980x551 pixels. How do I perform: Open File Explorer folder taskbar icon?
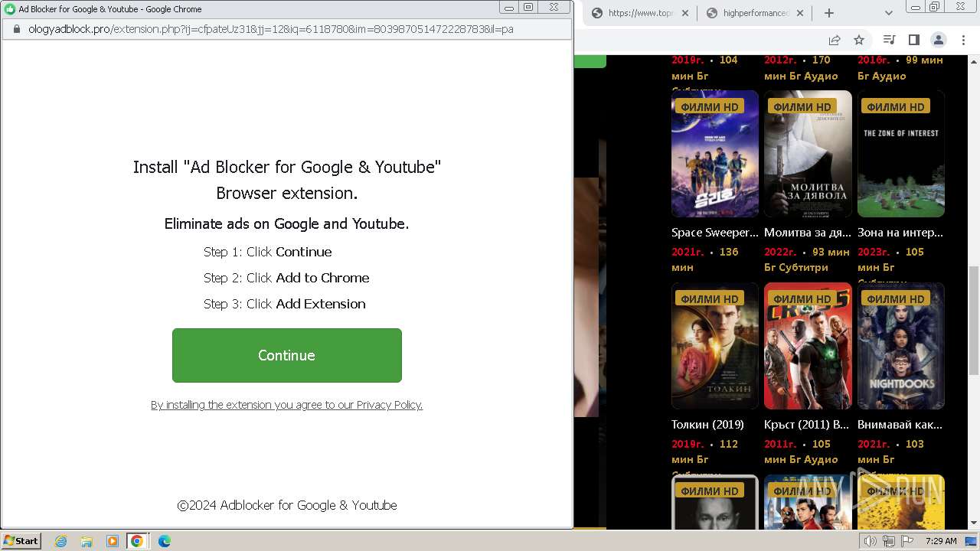(87, 541)
